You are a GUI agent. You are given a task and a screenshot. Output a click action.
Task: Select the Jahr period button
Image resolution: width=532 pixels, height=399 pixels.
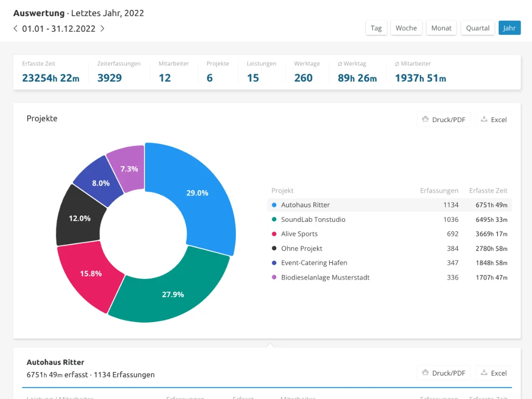click(509, 28)
